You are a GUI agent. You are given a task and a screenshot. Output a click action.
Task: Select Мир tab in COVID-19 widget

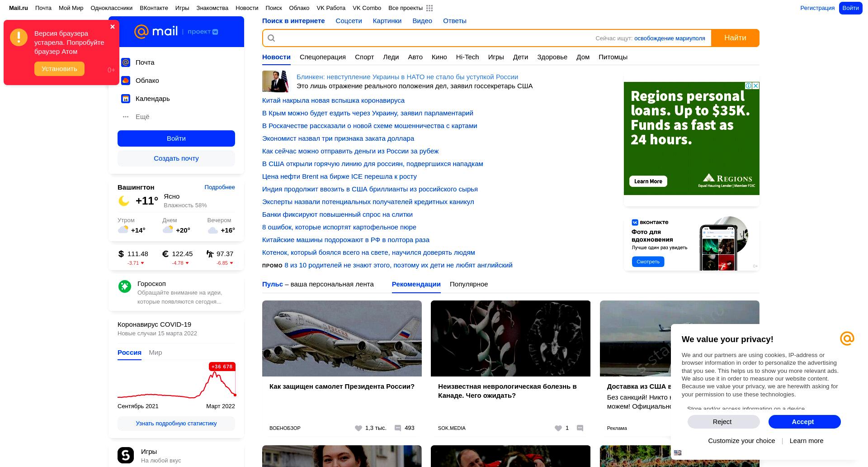(156, 353)
